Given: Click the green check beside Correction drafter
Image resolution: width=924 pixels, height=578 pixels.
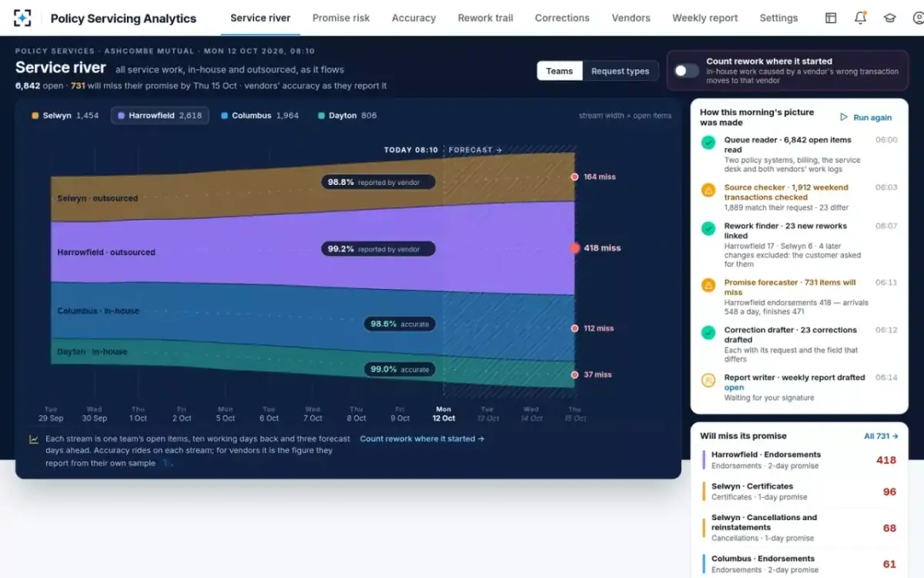Looking at the screenshot, I should tap(708, 332).
